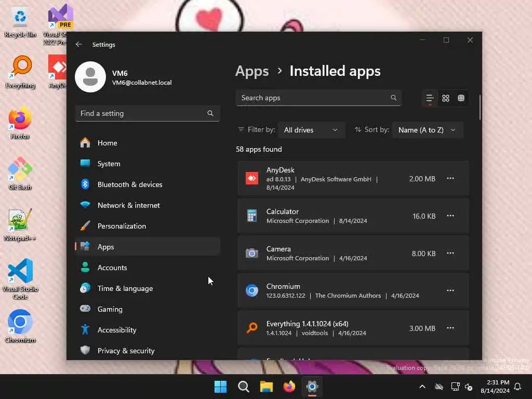The width and height of the screenshot is (532, 399).
Task: Open more options for AnyDesk
Action: (450, 179)
